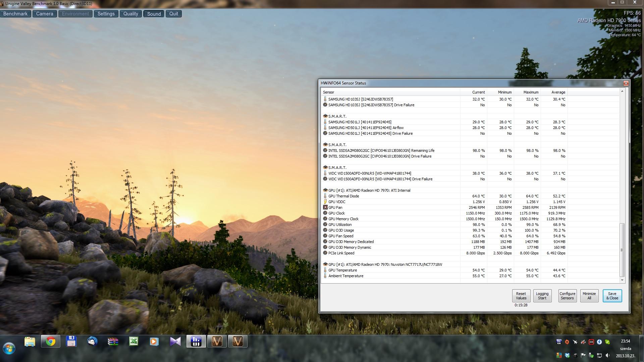Click the Current column header
Image resolution: width=644 pixels, height=362 pixels.
[473, 92]
